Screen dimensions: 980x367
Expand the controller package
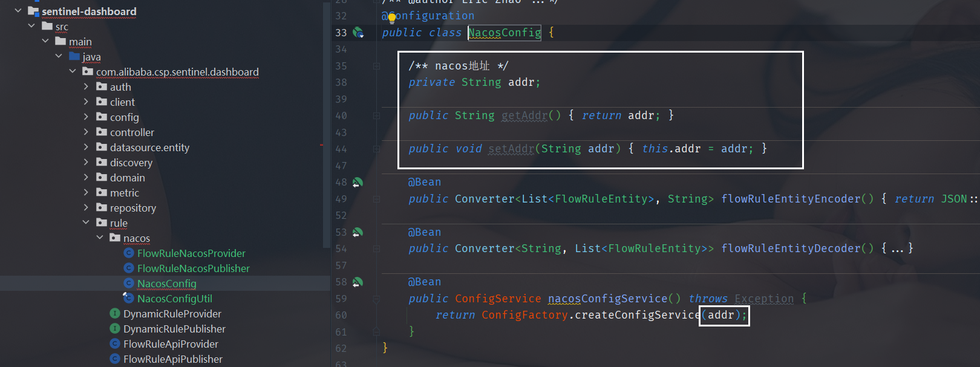coord(86,132)
